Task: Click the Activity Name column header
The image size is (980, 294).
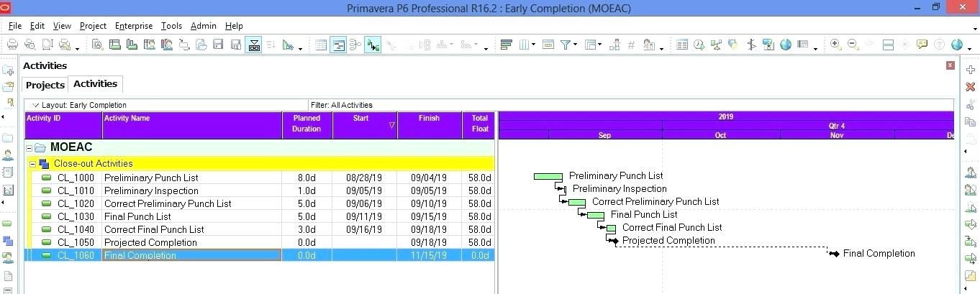Action: tap(127, 119)
